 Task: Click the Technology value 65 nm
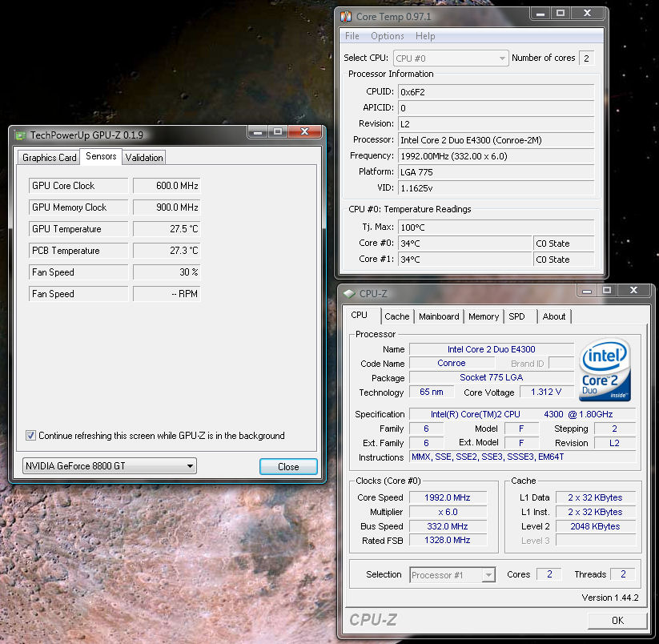click(432, 392)
